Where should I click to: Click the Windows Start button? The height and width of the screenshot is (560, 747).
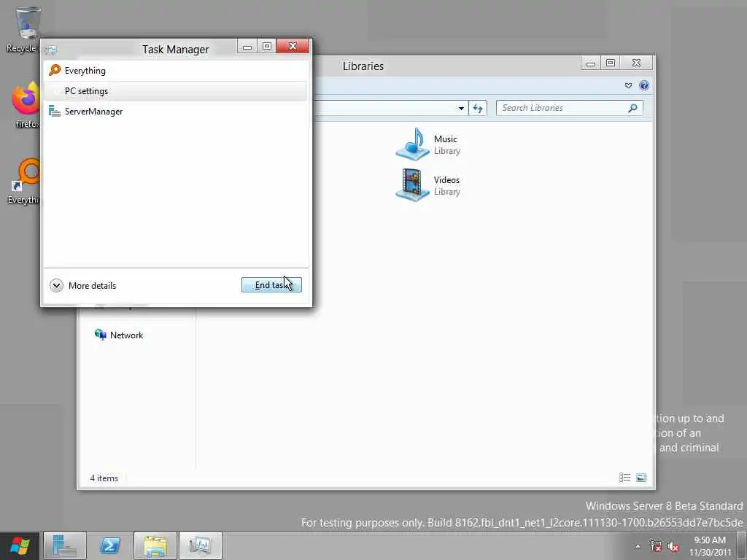coord(20,545)
